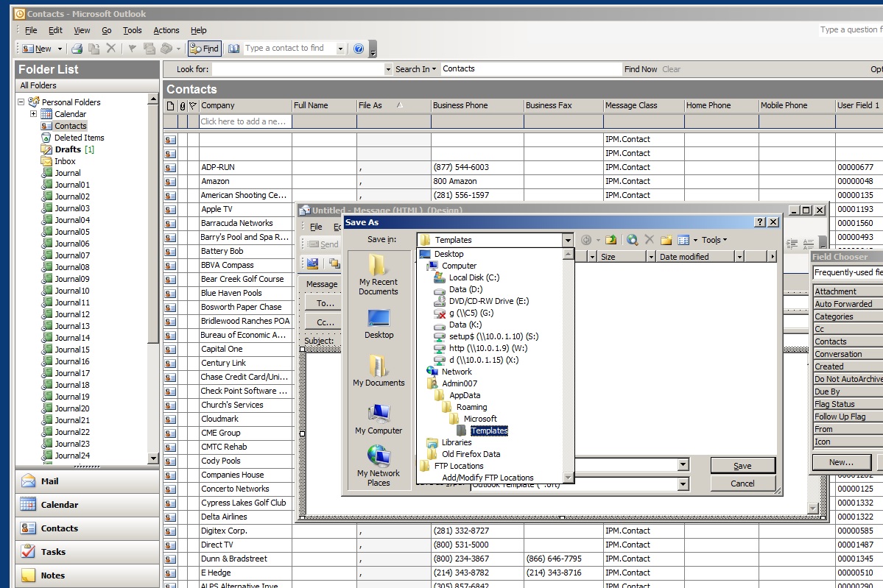Click the Save button in Save As
The width and height of the screenshot is (883, 588).
(743, 466)
